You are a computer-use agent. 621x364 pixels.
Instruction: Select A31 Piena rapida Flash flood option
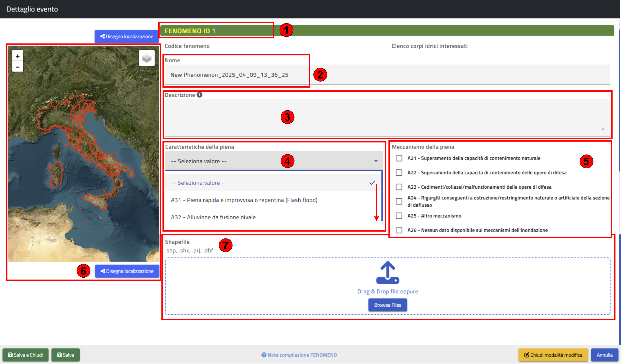[x=244, y=200]
